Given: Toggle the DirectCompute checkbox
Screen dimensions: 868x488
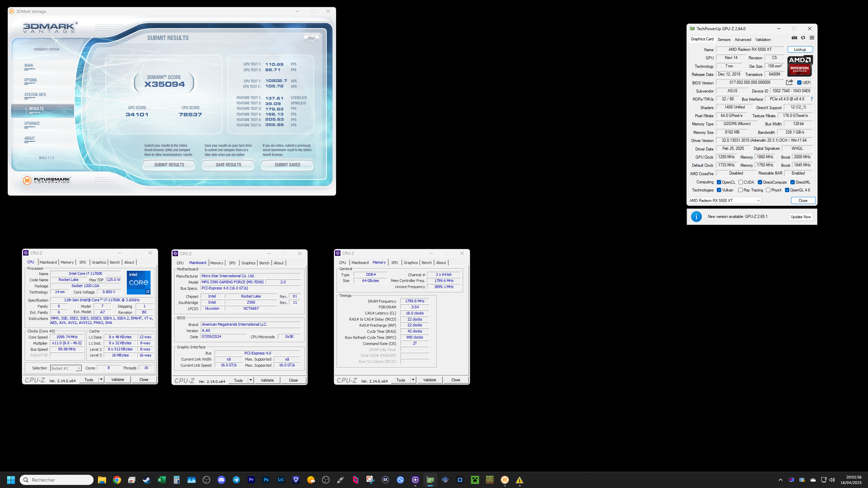Looking at the screenshot, I should (x=760, y=182).
